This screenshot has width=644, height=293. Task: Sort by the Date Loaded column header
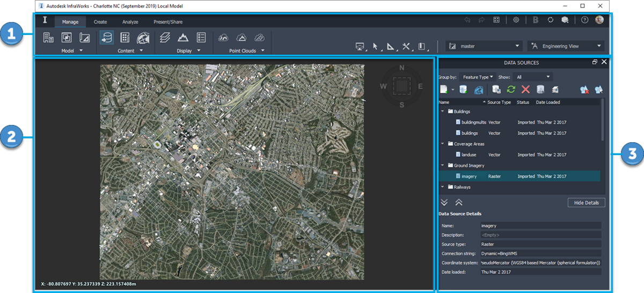[548, 102]
